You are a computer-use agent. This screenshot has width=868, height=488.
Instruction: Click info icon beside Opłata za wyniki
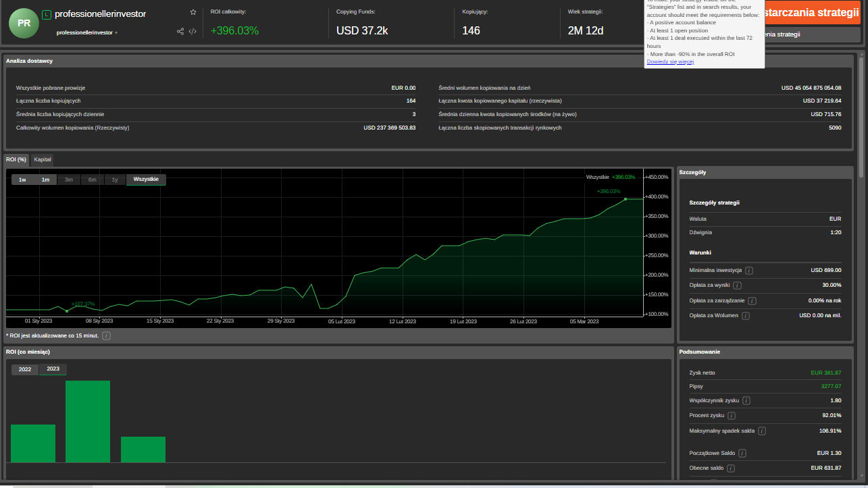(x=737, y=286)
